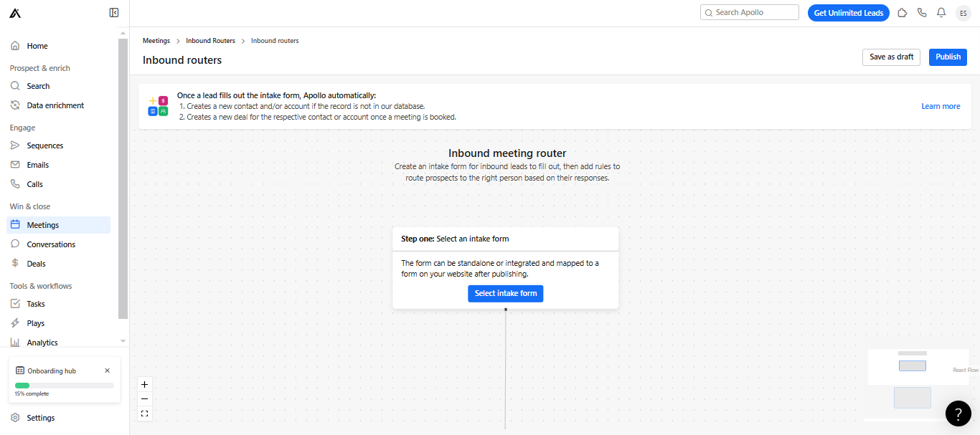Click Get Unlimited Leads button
The height and width of the screenshot is (435, 980).
pyautogui.click(x=849, y=13)
